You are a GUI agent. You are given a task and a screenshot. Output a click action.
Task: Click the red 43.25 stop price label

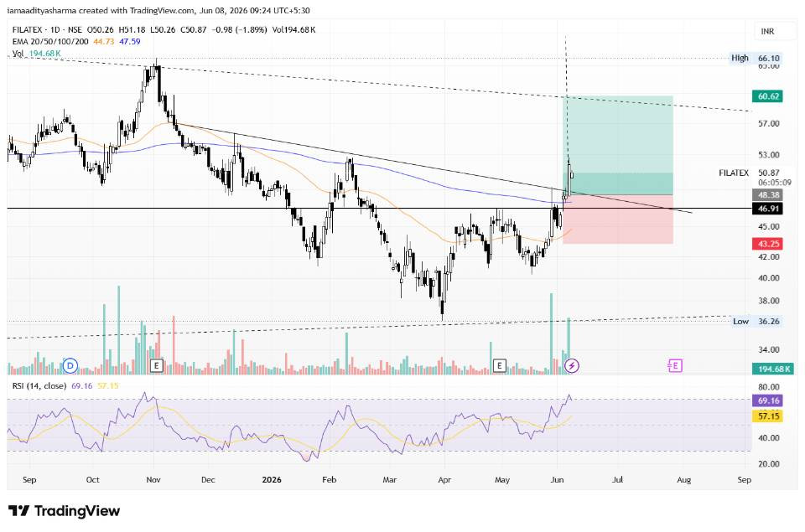coord(768,244)
